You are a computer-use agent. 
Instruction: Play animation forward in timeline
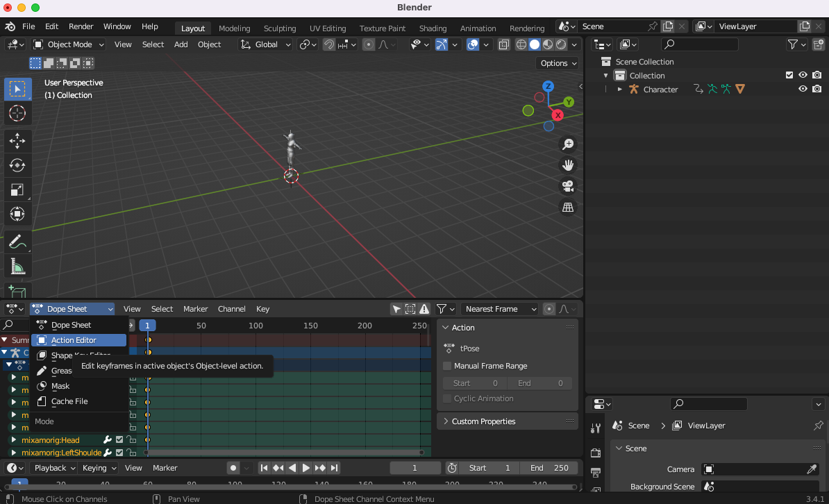tap(305, 468)
